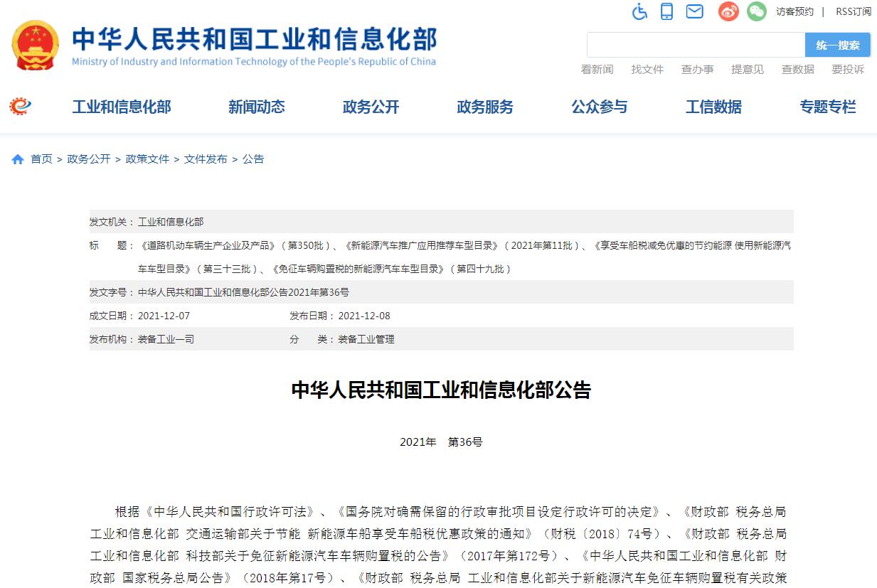The width and height of the screenshot is (877, 588).
Task: Click title text 第四十九批 in 标题 row
Action: (480, 269)
